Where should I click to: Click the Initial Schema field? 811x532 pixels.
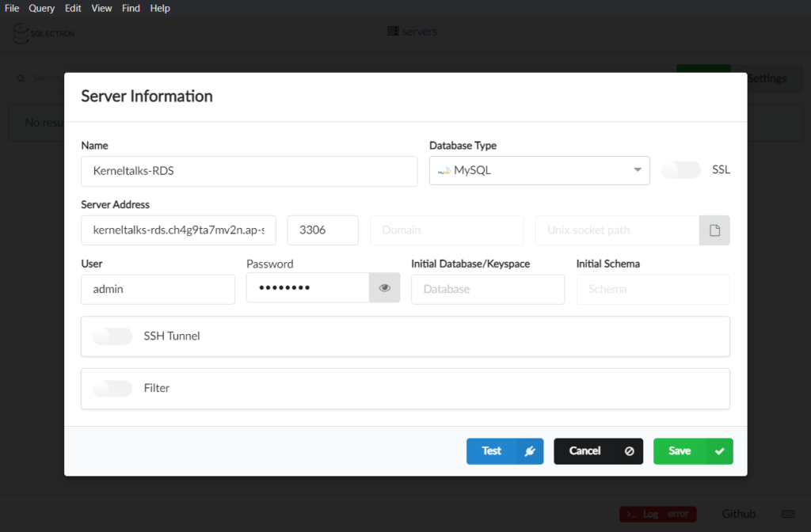[653, 289]
